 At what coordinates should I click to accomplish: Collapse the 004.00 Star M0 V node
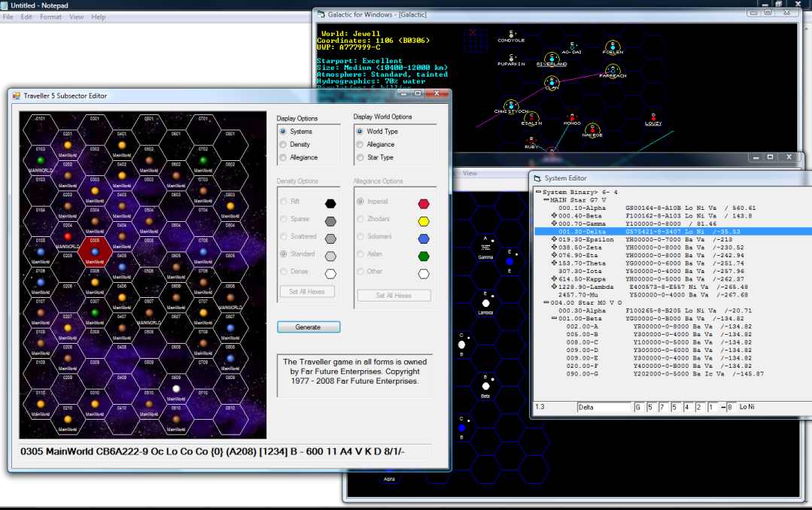click(546, 302)
